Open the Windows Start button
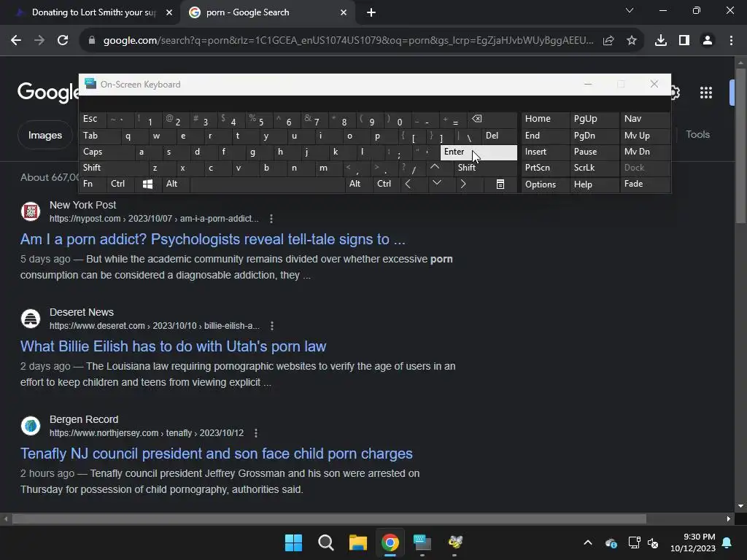Viewport: 747px width, 560px height. click(x=293, y=542)
